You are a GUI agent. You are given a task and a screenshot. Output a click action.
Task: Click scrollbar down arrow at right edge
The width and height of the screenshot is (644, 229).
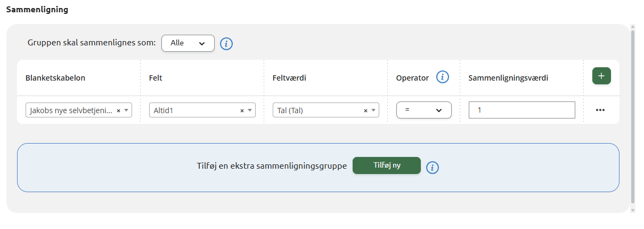pos(633,210)
